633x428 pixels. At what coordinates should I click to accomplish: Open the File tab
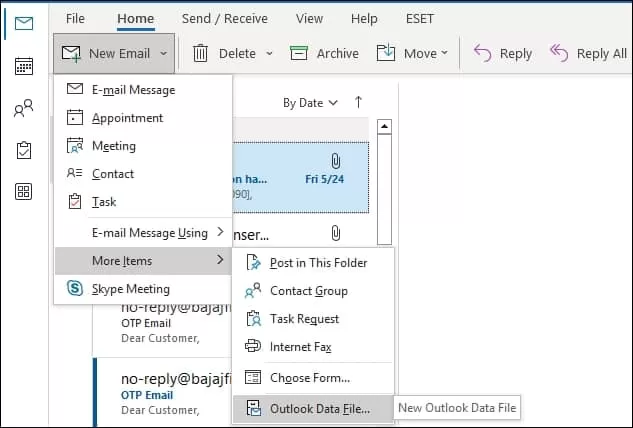click(75, 19)
